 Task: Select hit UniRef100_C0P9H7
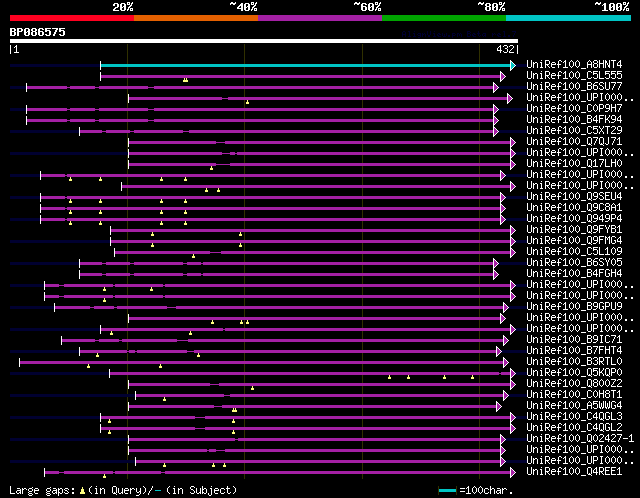click(x=574, y=109)
